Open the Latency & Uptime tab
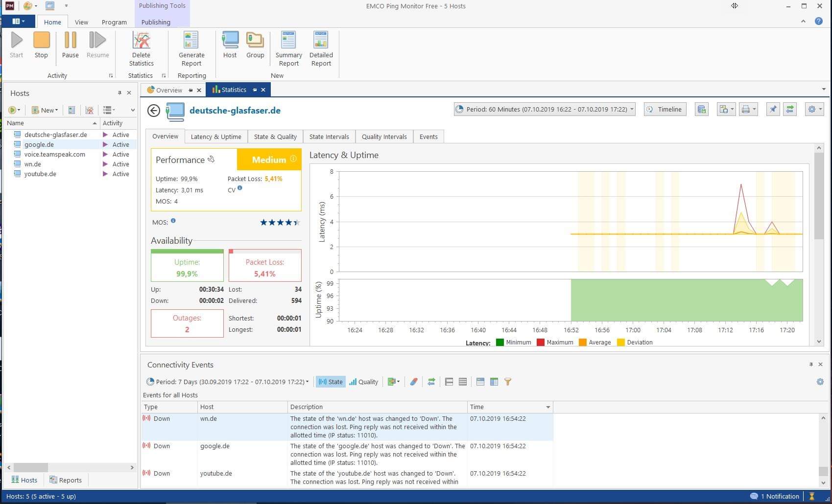This screenshot has width=832, height=504. 216,137
